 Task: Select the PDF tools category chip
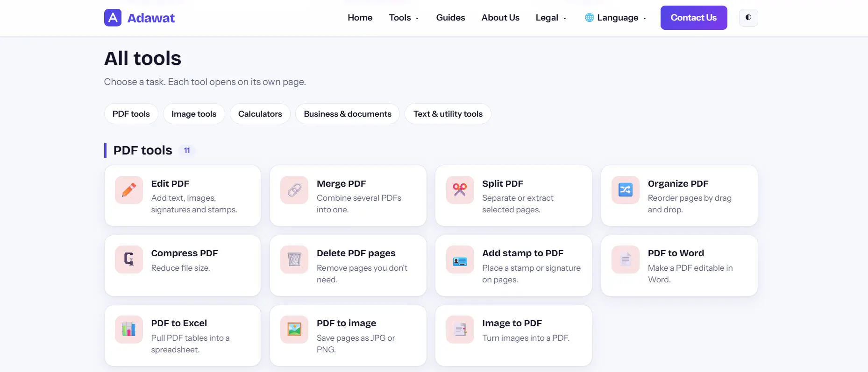(x=131, y=114)
